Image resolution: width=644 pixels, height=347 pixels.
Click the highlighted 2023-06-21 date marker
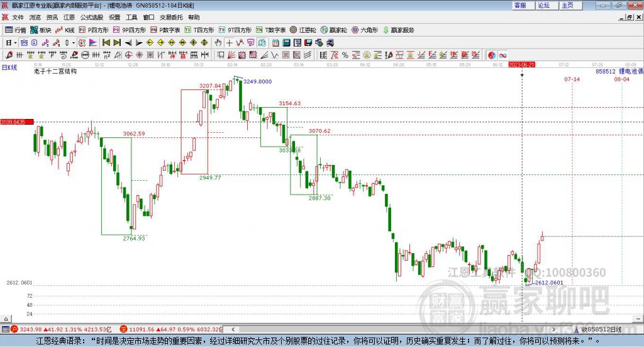[x=521, y=65]
